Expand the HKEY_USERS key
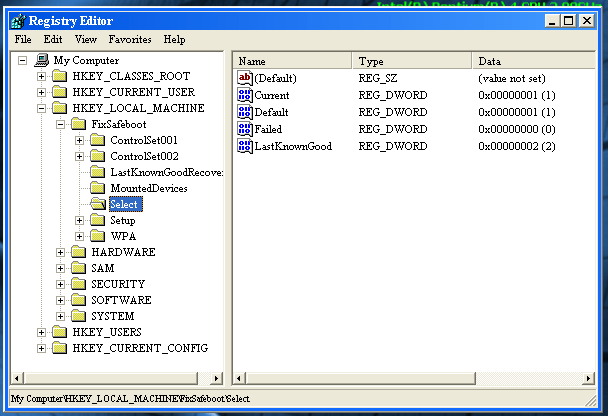The width and height of the screenshot is (608, 416). pos(41,332)
